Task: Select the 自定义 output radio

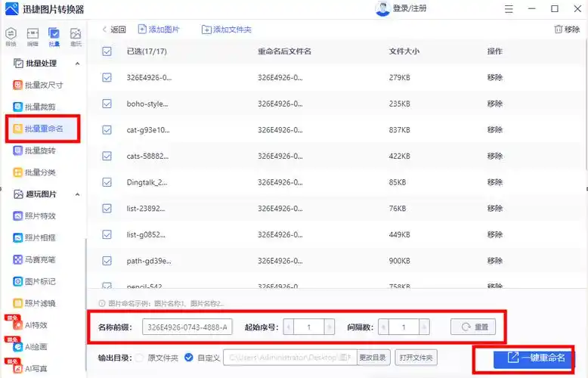Action: pos(189,358)
